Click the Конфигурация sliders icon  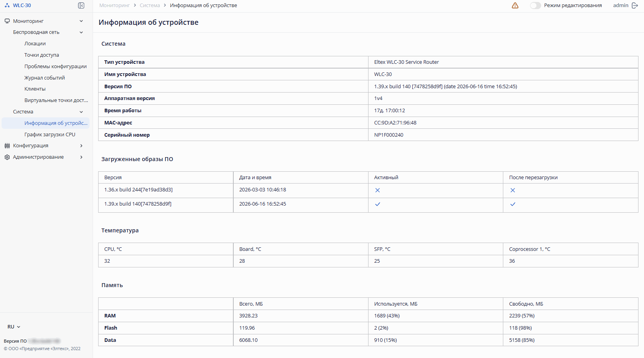pos(7,146)
